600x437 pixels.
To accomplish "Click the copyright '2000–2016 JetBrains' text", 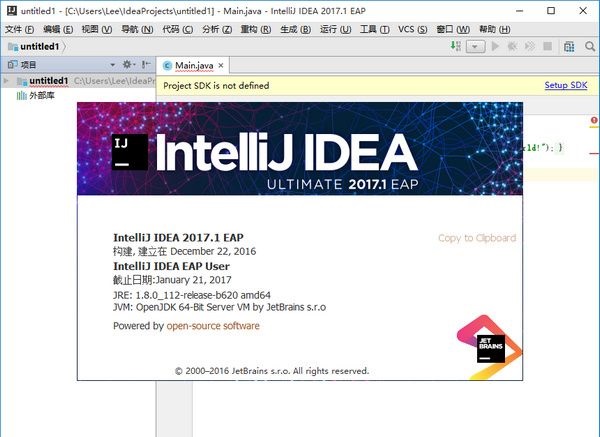I will (272, 371).
